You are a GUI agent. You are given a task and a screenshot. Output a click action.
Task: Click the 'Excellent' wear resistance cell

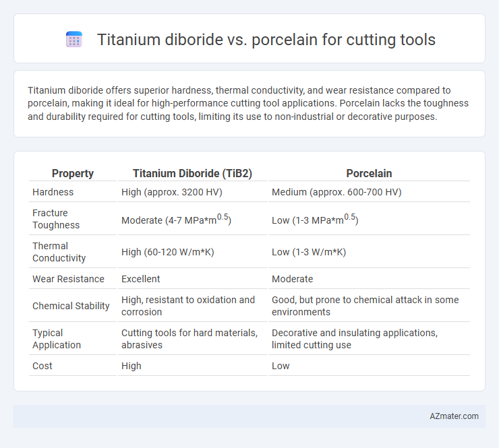(140, 279)
